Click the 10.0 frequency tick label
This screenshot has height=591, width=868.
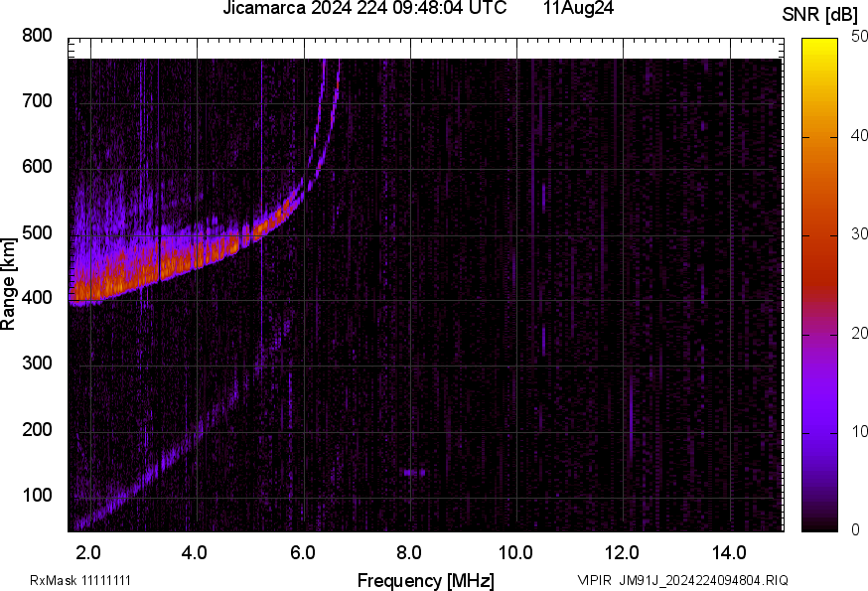515,551
